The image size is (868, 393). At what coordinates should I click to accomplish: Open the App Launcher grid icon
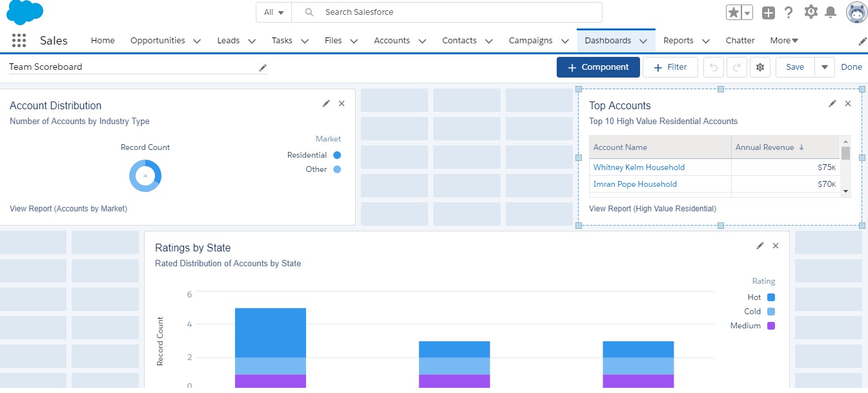click(x=19, y=41)
